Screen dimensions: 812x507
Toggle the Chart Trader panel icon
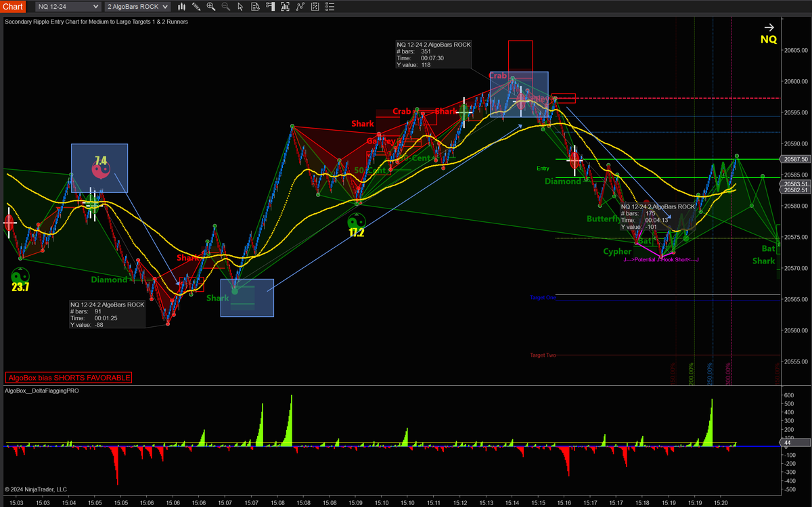coord(271,7)
